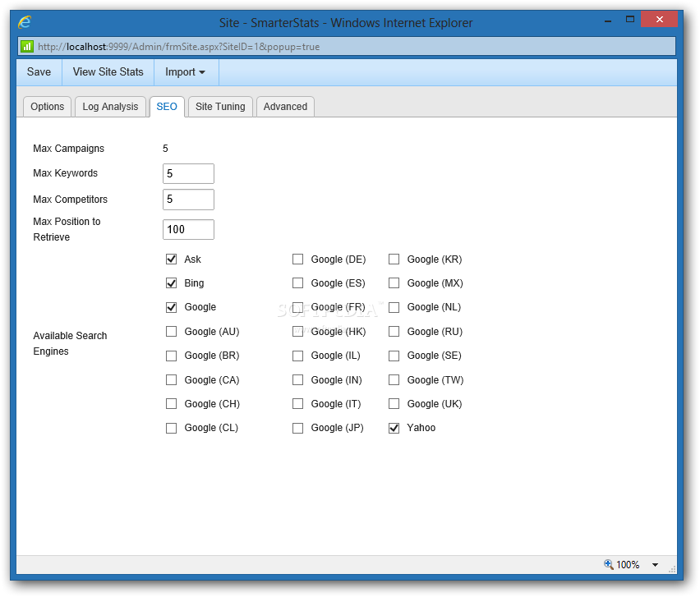Image resolution: width=700 pixels, height=597 pixels.
Task: Check the Google (IL) checkbox
Action: [x=297, y=356]
